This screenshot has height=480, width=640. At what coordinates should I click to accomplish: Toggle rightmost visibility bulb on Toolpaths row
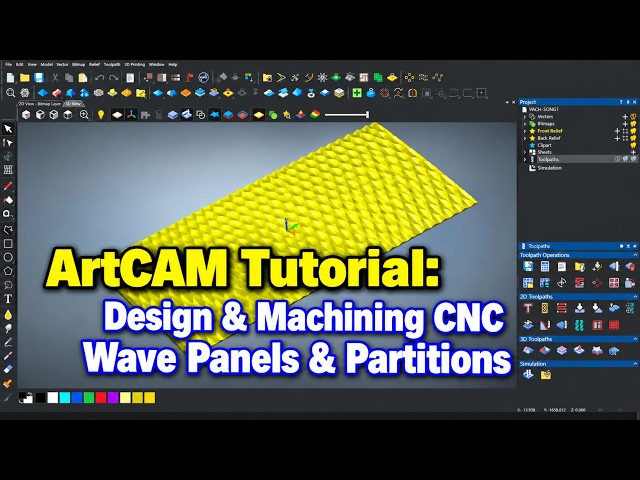pyautogui.click(x=633, y=159)
